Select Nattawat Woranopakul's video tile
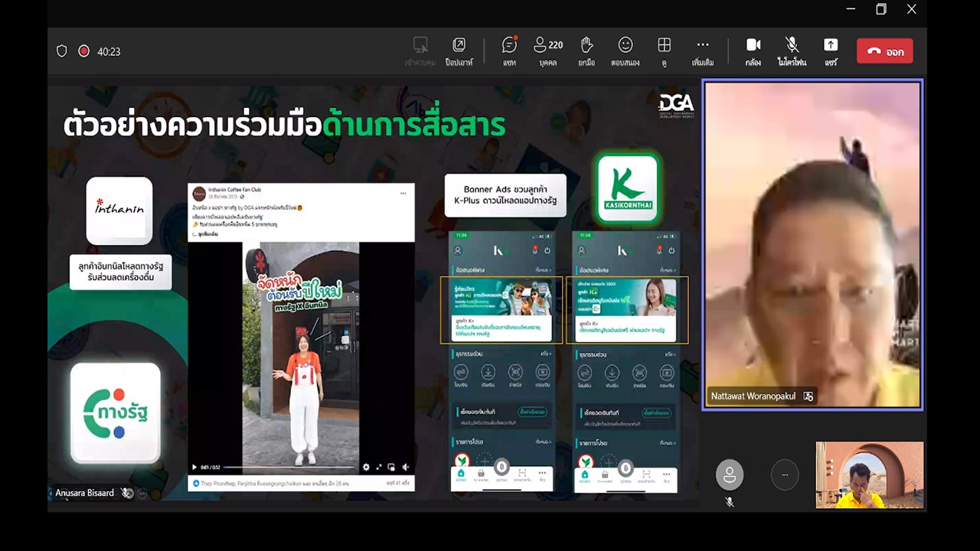The image size is (980, 551). pos(812,245)
